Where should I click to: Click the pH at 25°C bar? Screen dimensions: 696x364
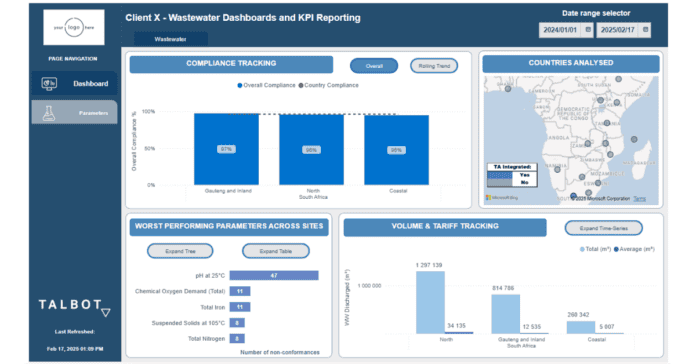click(274, 276)
